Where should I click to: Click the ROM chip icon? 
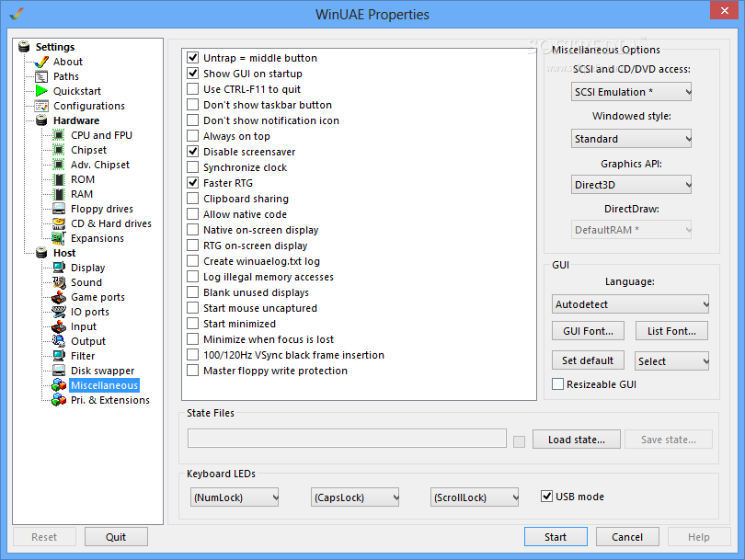click(x=59, y=179)
